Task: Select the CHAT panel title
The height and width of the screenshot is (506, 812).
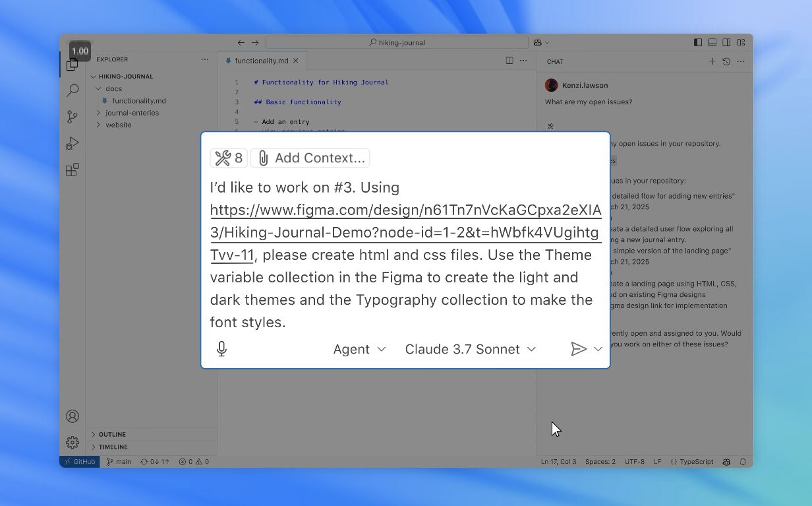Action: [x=555, y=61]
